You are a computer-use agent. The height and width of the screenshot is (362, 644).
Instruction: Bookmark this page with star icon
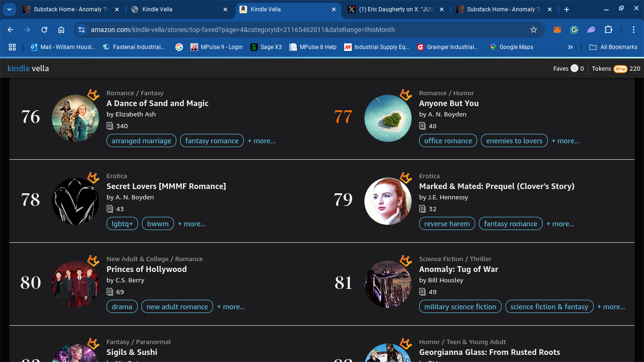point(534,30)
